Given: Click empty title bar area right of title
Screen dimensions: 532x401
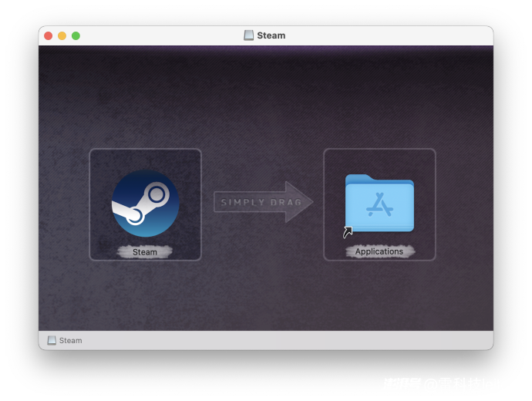Looking at the screenshot, I should (386, 35).
